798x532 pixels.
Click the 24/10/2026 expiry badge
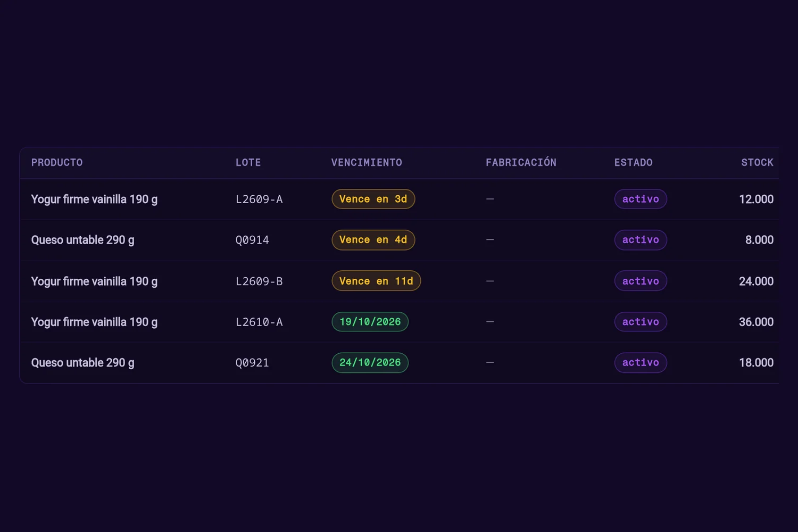pos(370,363)
